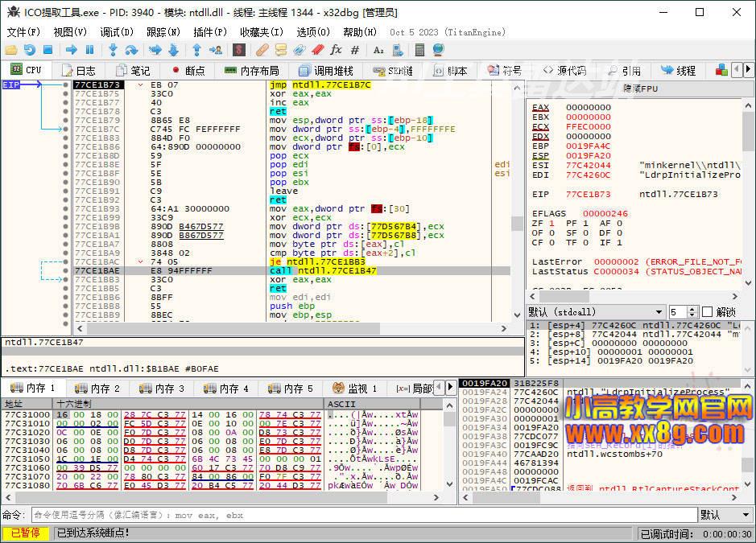Open the calculator icon
This screenshot has height=543, width=756.
point(420,50)
